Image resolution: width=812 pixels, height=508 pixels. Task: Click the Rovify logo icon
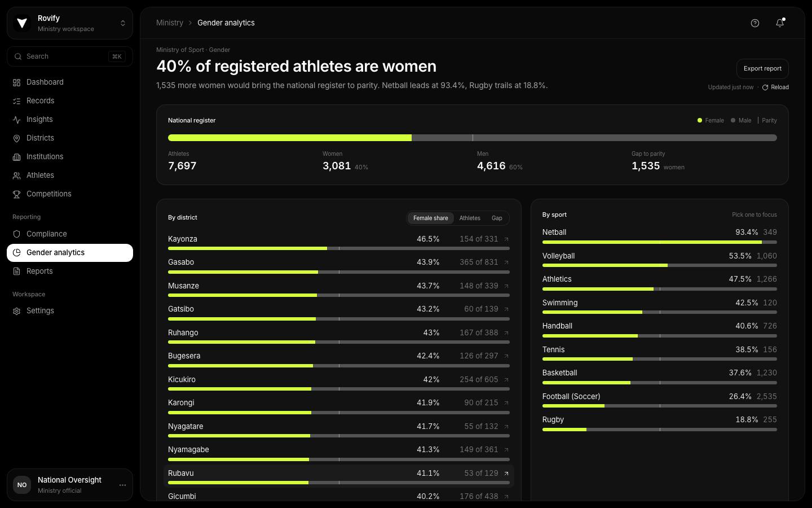[x=22, y=23]
